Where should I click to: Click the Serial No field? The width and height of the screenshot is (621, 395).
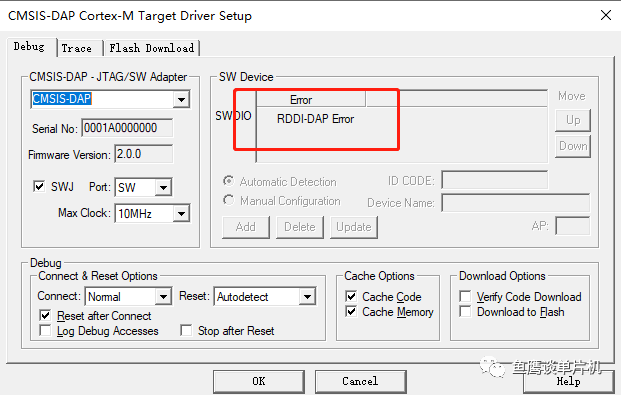point(127,128)
